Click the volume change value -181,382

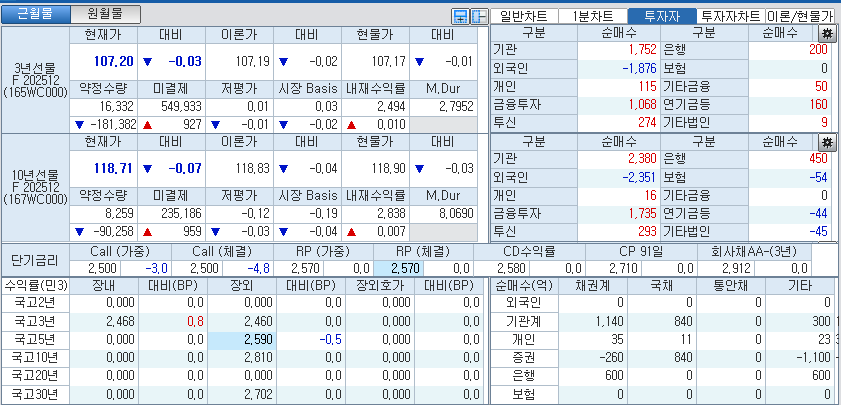(113, 124)
